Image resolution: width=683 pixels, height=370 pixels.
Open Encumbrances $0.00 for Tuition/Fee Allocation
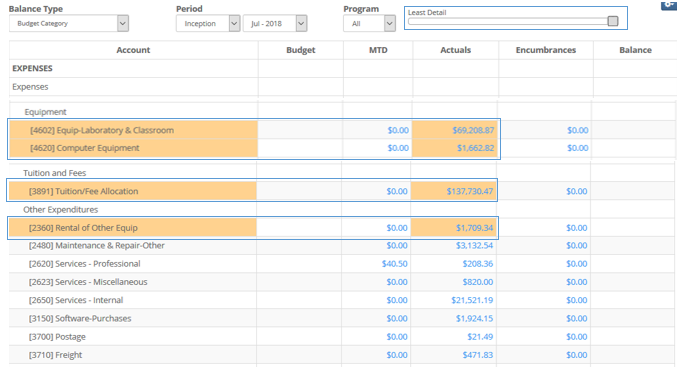point(577,191)
